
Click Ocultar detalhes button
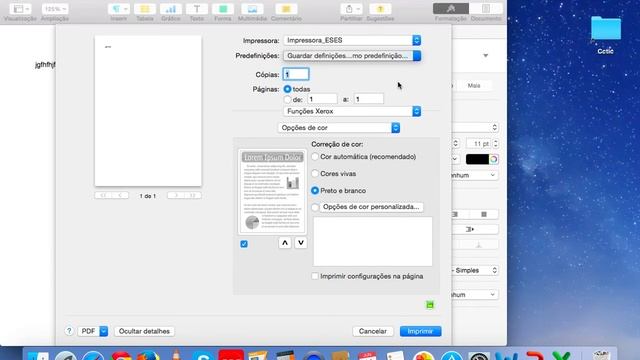[144, 331]
